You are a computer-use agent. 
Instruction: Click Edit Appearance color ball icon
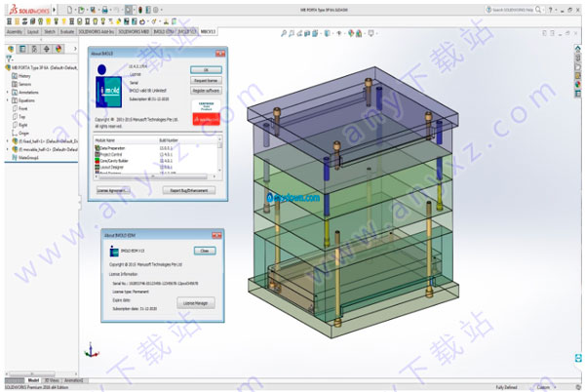click(351, 33)
